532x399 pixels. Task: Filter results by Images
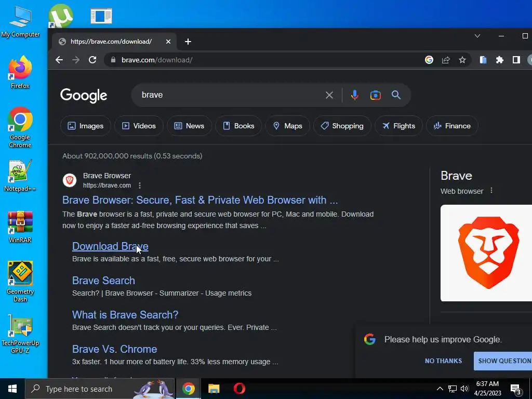click(86, 126)
